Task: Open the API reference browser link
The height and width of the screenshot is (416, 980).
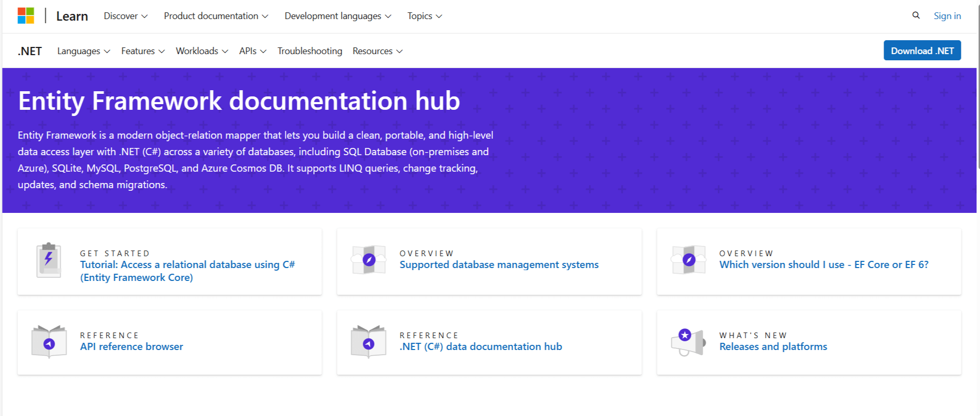Action: (131, 346)
